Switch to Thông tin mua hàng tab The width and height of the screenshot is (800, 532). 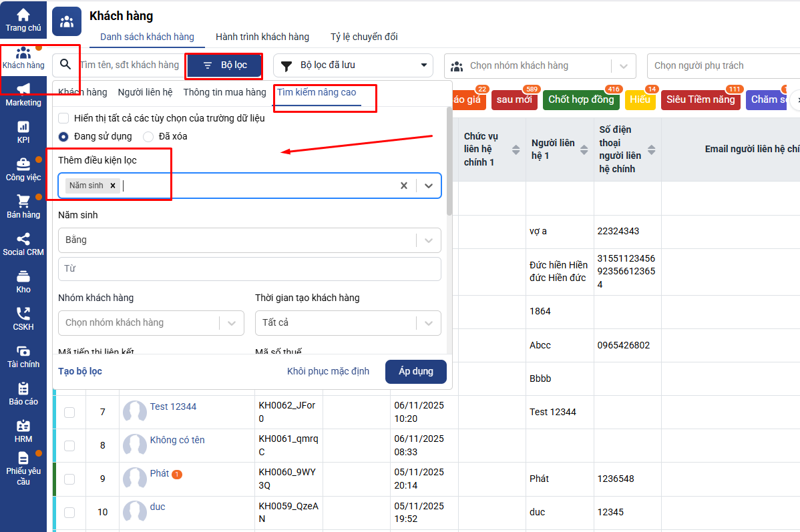pyautogui.click(x=224, y=92)
